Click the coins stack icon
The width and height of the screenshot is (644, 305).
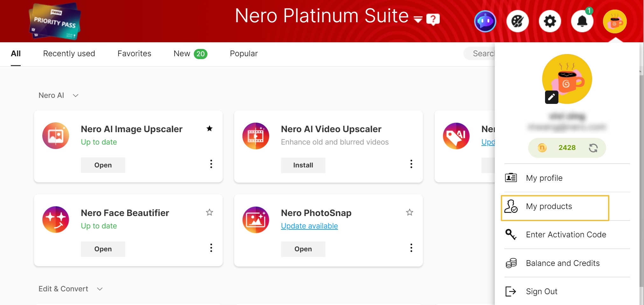[x=511, y=263]
